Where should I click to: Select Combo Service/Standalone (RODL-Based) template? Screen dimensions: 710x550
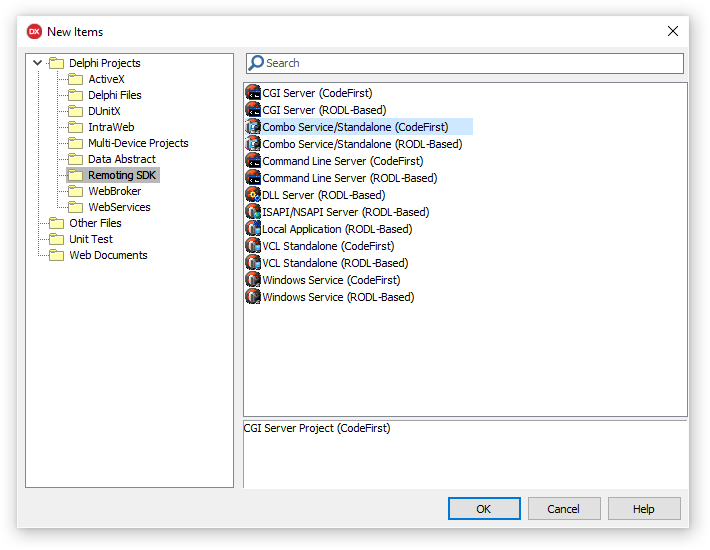[362, 144]
